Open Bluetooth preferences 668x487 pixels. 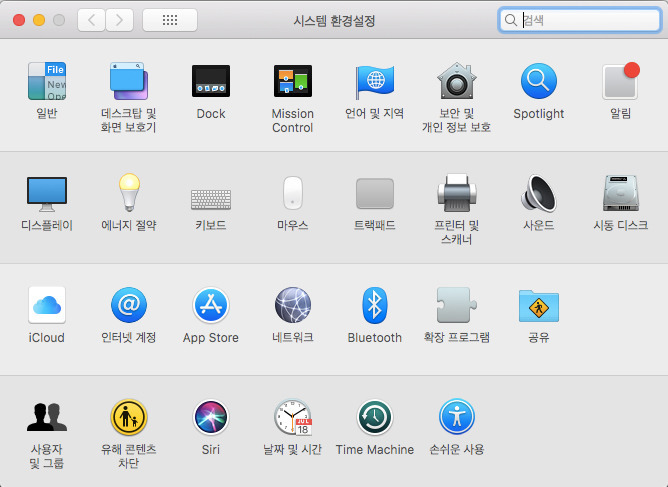pos(374,305)
